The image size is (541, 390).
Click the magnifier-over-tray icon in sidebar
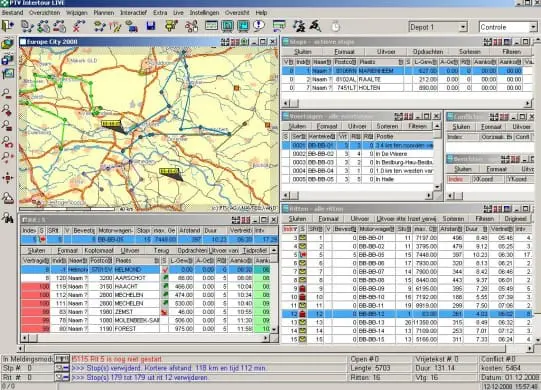[x=7, y=198]
